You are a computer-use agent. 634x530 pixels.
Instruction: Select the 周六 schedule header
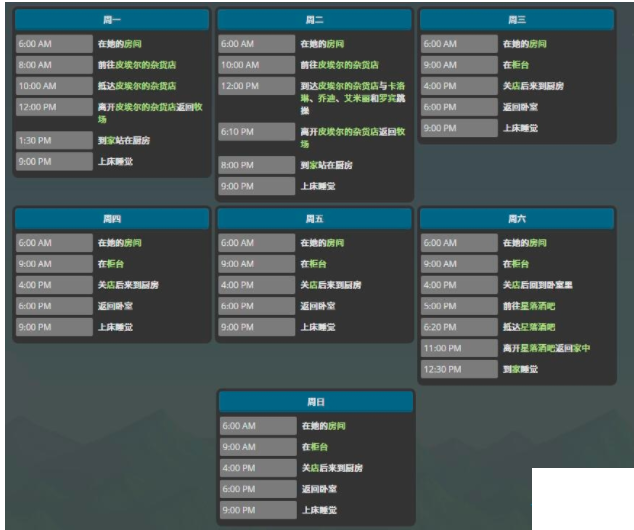517,219
